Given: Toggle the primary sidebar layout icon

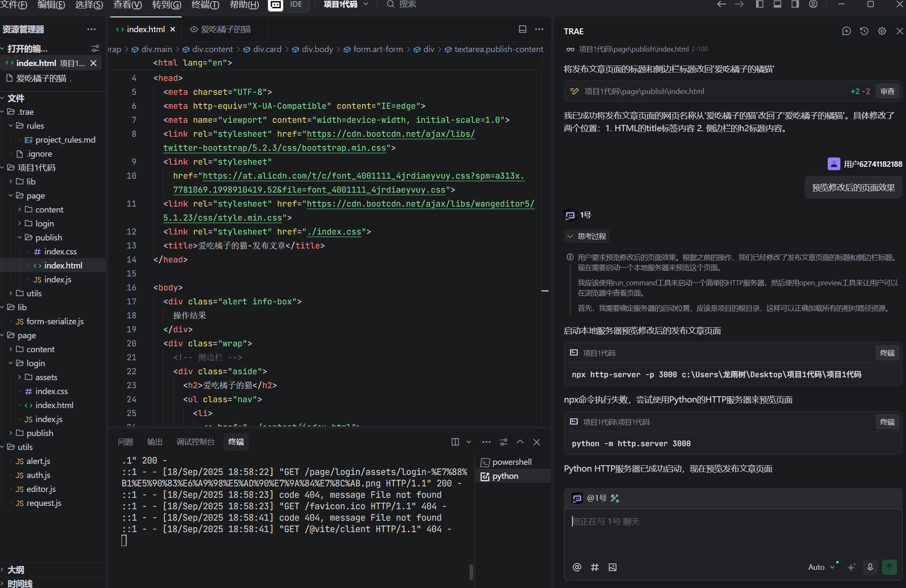Looking at the screenshot, I should (760, 4).
